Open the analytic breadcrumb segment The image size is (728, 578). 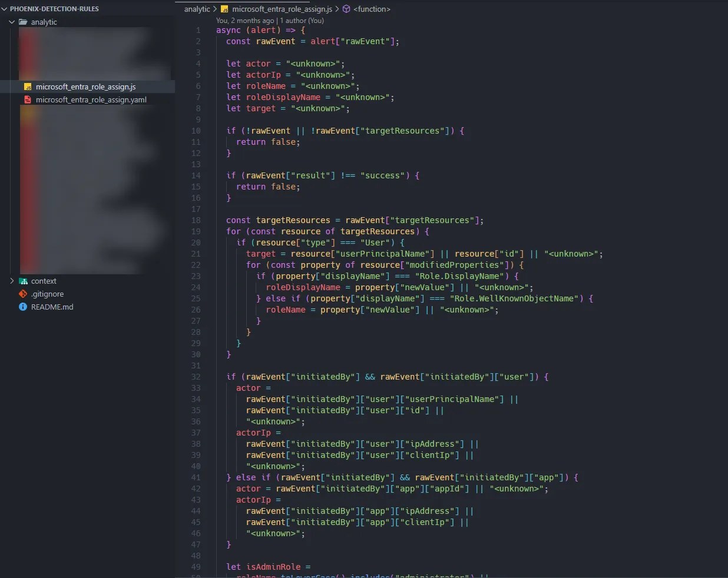coord(197,9)
